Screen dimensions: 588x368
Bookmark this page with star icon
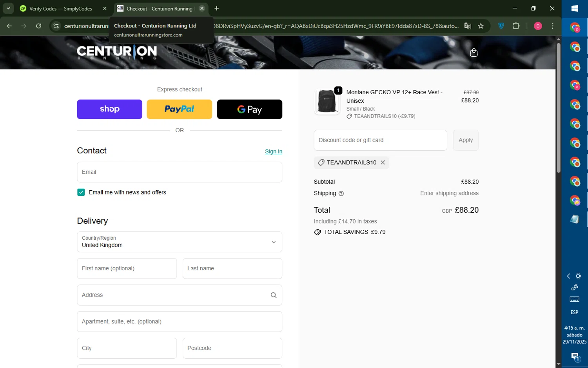pos(481,26)
